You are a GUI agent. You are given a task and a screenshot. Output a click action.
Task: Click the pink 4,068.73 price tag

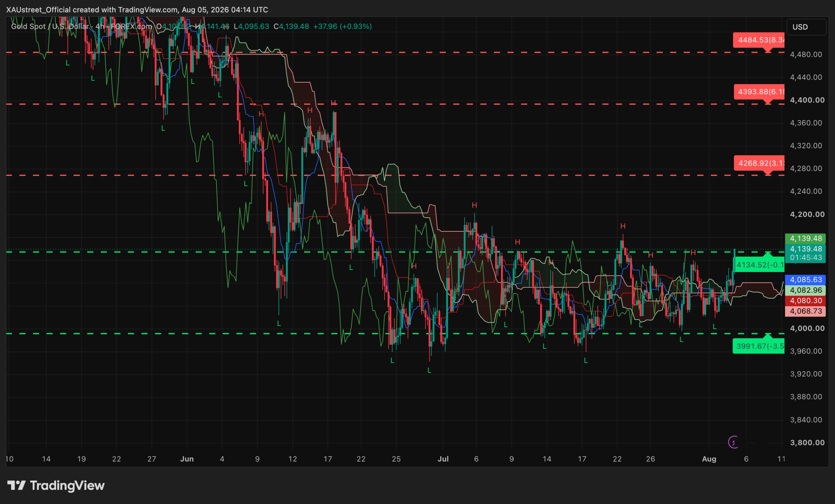[806, 311]
